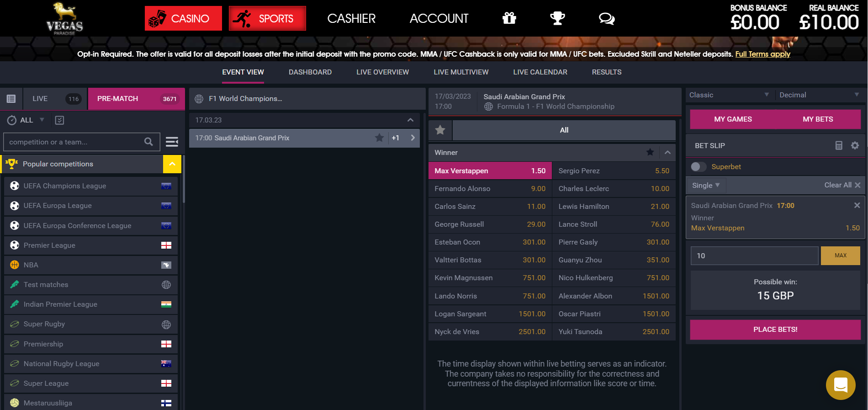Collapse the Winner market

click(667, 152)
